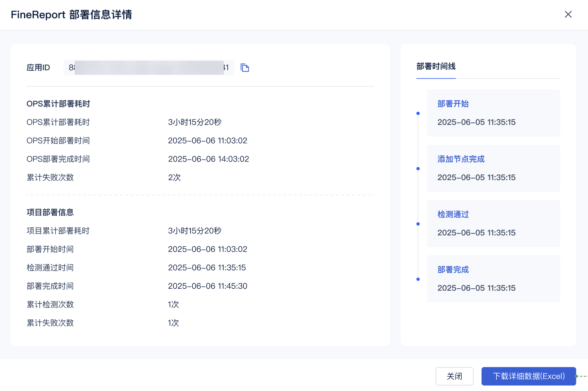
Task: Click the 添加节点完成 timeline dot
Action: (x=418, y=168)
